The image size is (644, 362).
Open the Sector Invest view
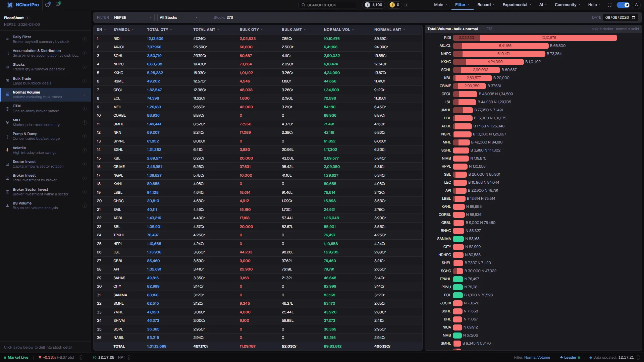(45, 164)
